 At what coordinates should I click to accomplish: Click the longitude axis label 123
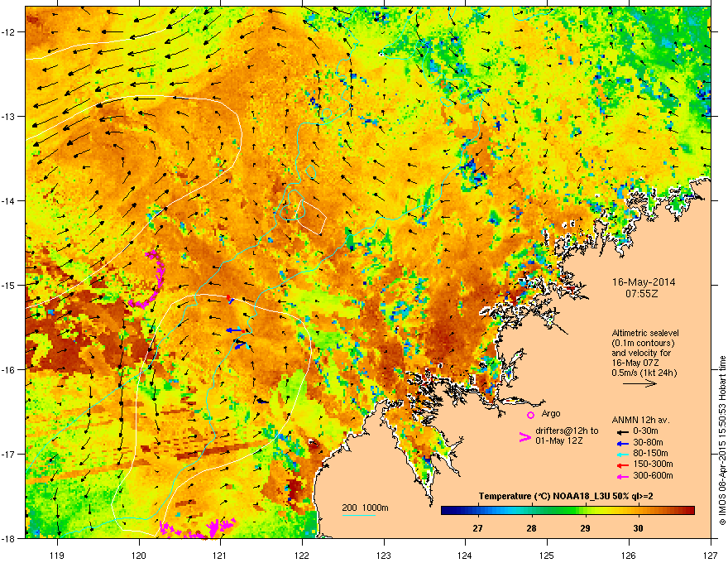click(384, 555)
